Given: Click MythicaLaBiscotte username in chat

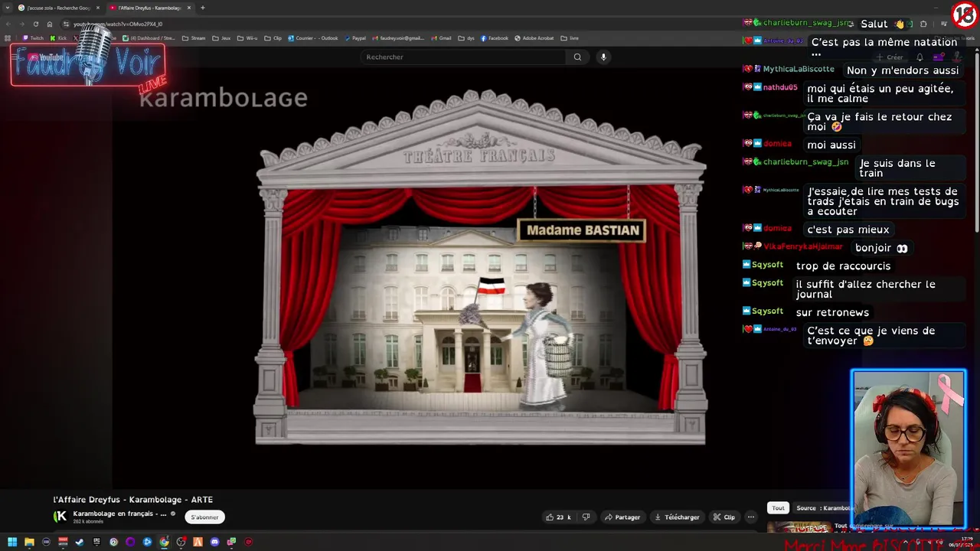Looking at the screenshot, I should pos(799,69).
